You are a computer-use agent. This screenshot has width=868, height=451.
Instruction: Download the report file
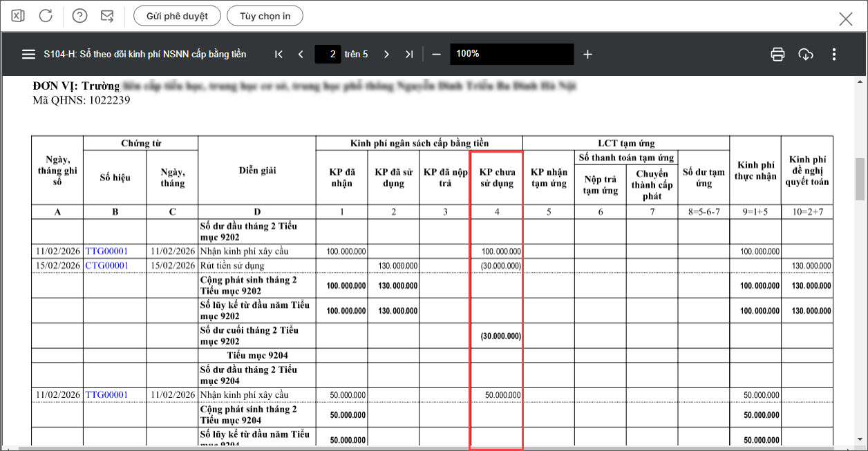pos(806,54)
